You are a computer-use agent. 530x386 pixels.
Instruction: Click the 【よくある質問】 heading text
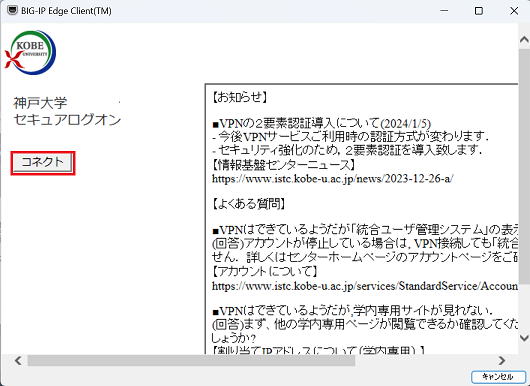[248, 204]
